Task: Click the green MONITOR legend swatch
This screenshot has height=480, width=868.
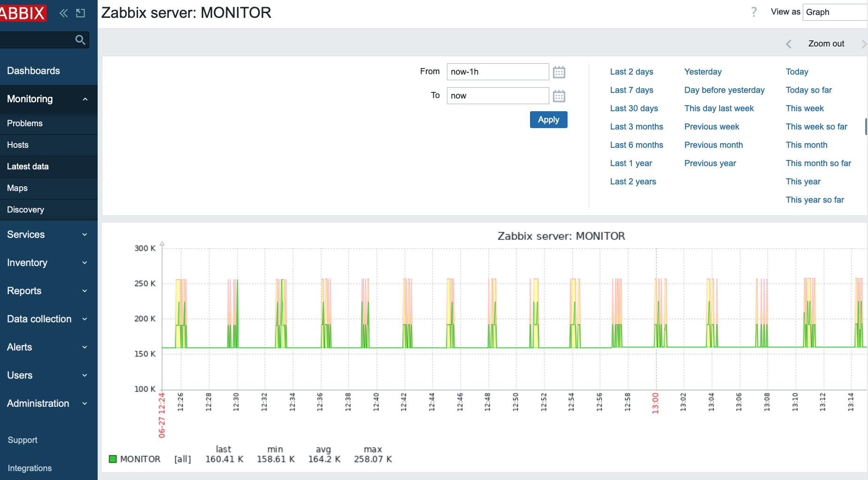Action: tap(113, 459)
